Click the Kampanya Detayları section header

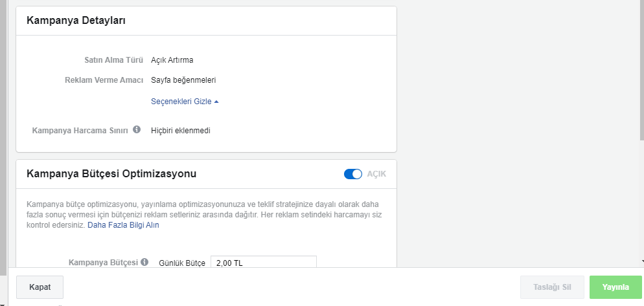(76, 21)
